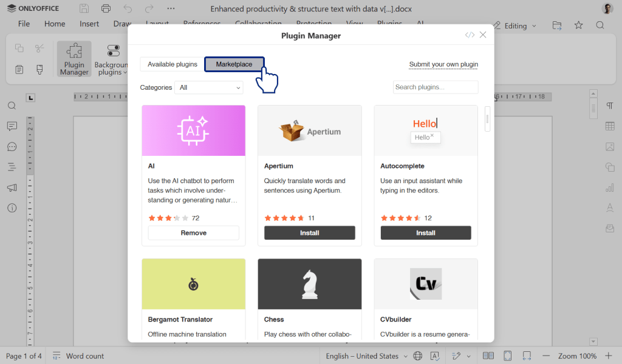Click the Save icon in title bar
Image resolution: width=622 pixels, height=364 pixels.
point(84,8)
